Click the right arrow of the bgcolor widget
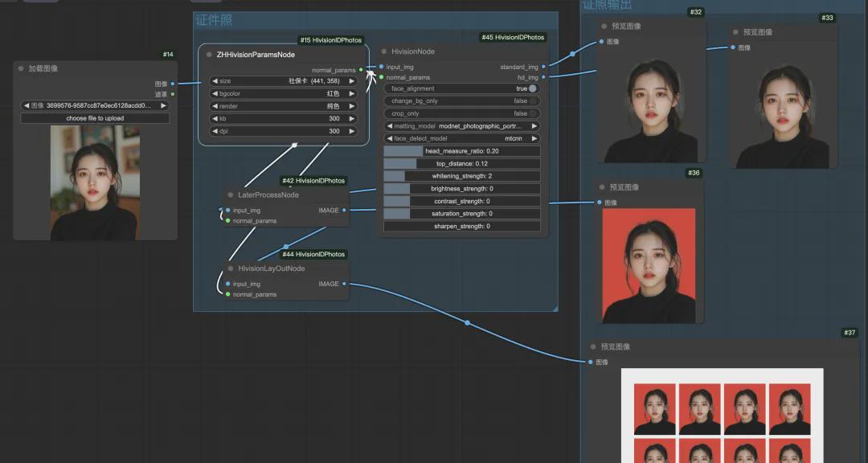Viewport: 868px width, 463px height. [x=351, y=93]
